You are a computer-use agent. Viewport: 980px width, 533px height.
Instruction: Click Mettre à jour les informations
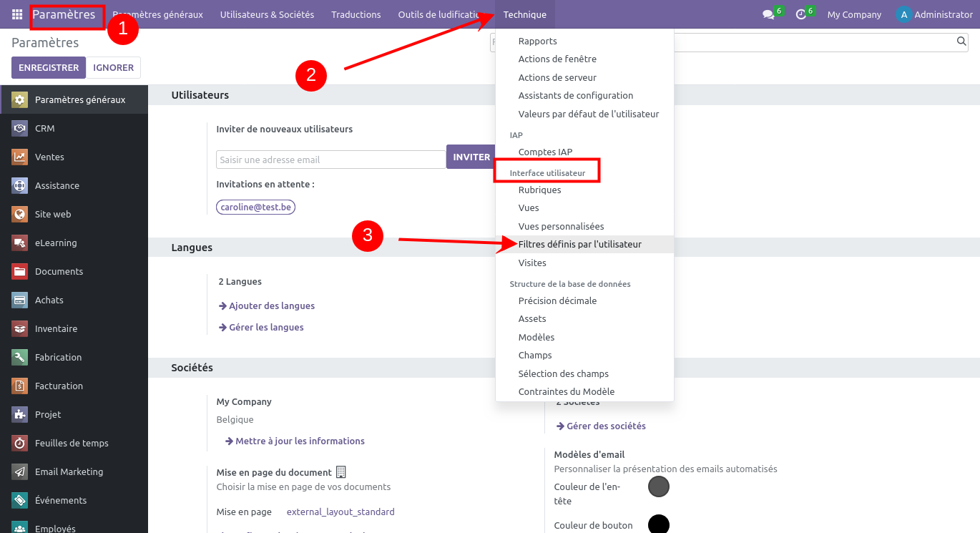coord(295,441)
